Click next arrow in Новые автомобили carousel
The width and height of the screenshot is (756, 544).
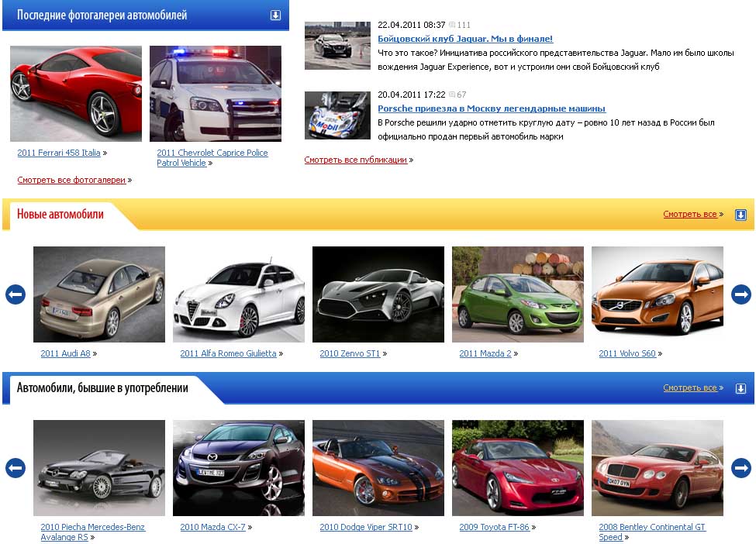pyautogui.click(x=741, y=294)
